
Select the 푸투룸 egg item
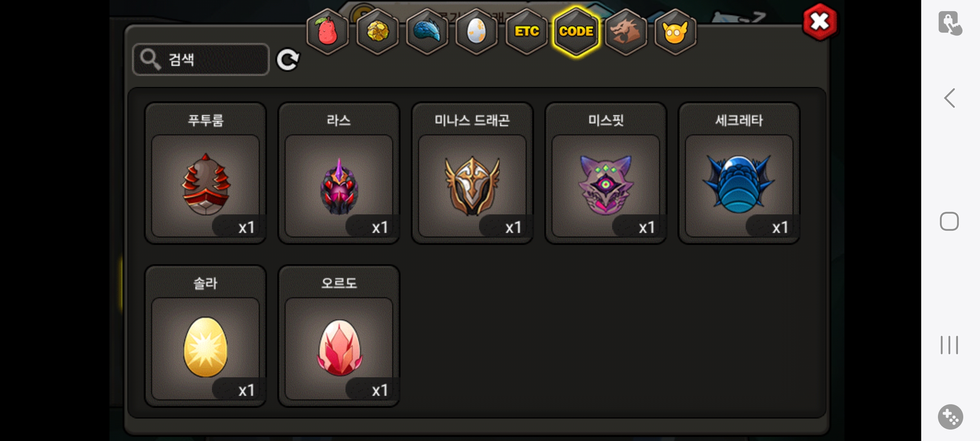(205, 173)
